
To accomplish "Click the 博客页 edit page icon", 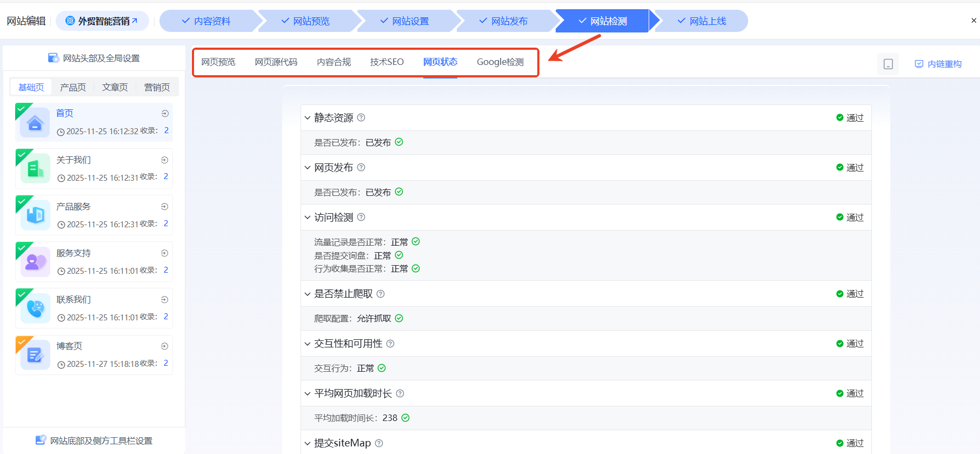I will point(35,356).
